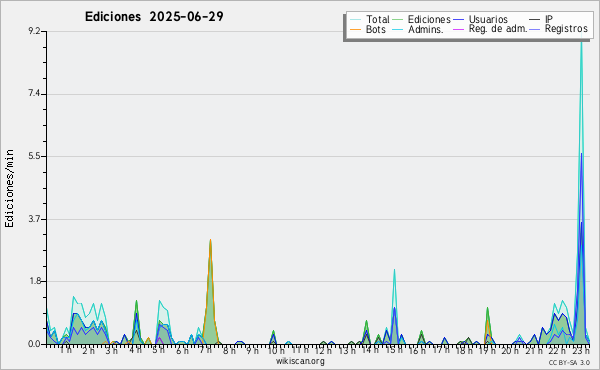Click the CC BY-SA 3.0 license text
The height and width of the screenshot is (370, 600).
(x=569, y=362)
